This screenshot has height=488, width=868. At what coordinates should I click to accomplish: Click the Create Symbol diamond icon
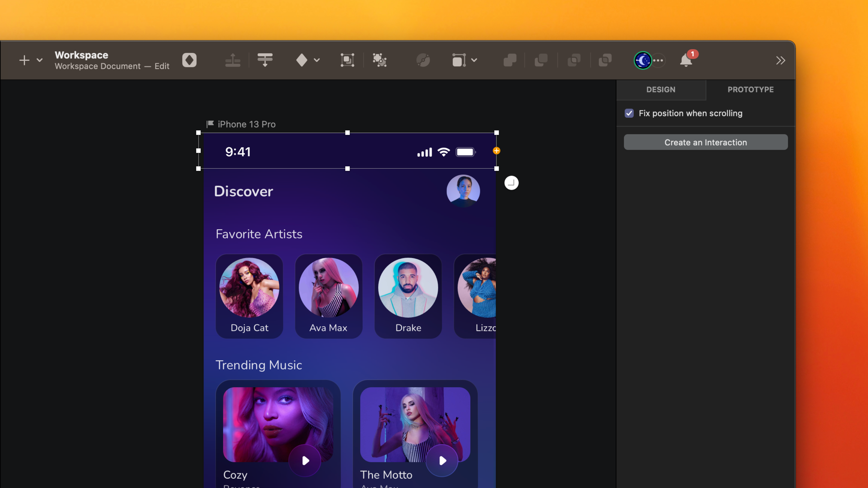[x=302, y=60]
